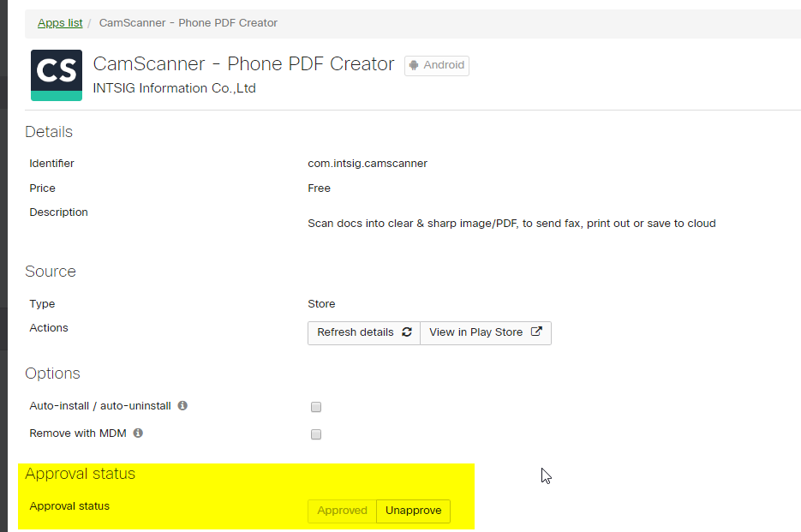Click the CamScanner CS app logo
The image size is (801, 532).
(x=57, y=75)
